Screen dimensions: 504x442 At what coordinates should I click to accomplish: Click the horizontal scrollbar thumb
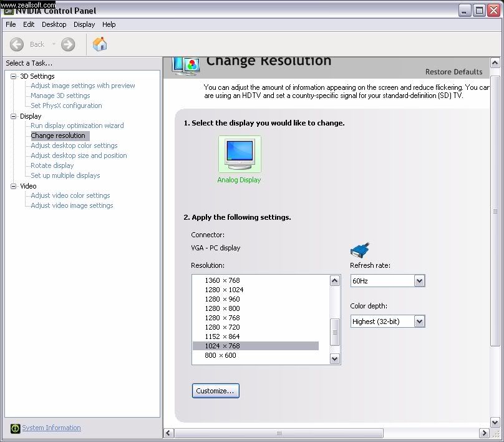point(279,433)
